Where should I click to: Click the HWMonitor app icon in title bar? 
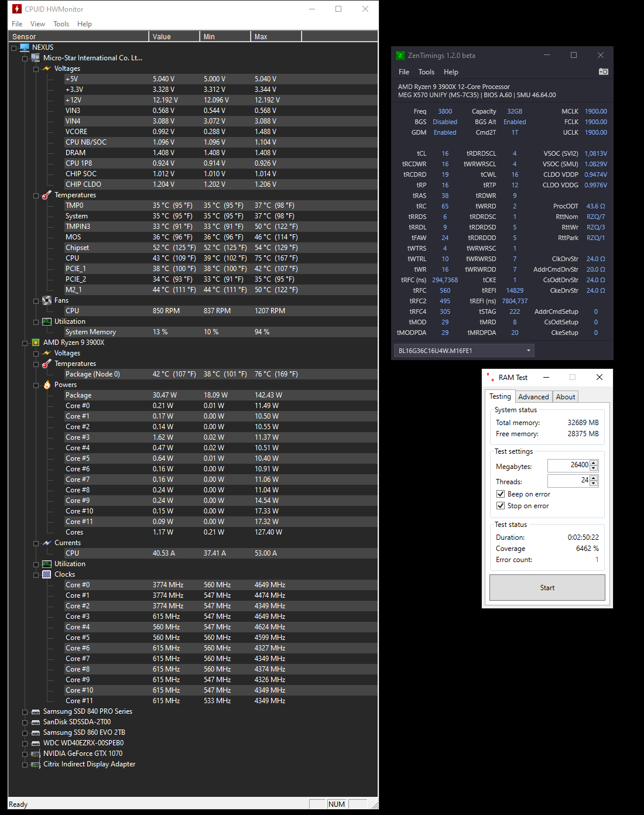pos(17,9)
